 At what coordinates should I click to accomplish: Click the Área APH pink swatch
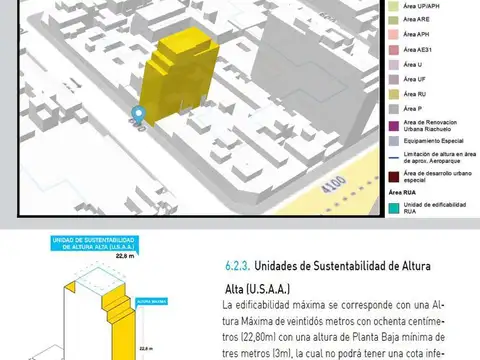pos(394,34)
